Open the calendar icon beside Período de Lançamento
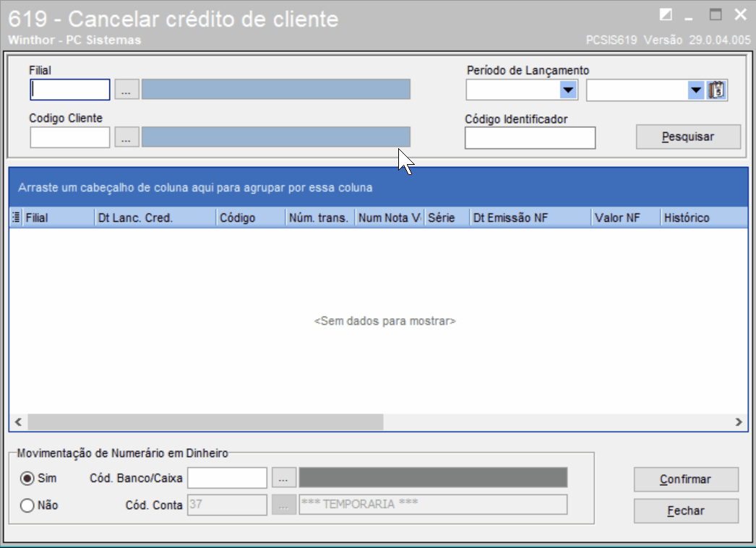This screenshot has height=548, width=756. 716,90
